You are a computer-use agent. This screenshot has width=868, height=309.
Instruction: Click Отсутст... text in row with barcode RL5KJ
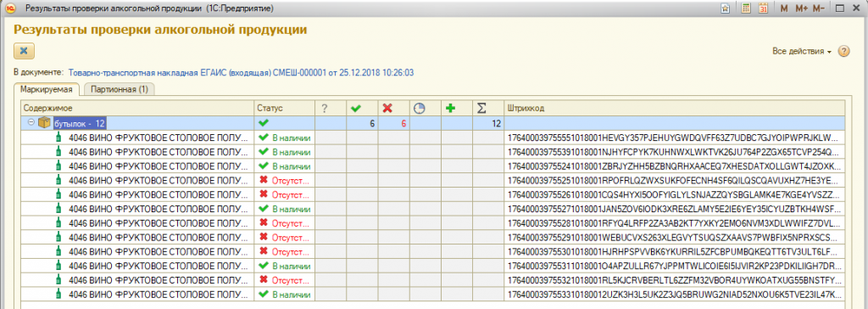coord(292,280)
